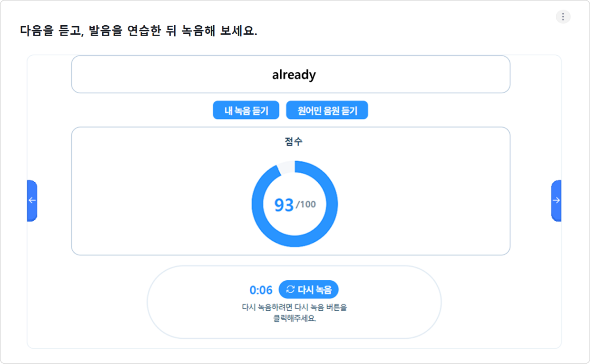This screenshot has width=590, height=364.
Task: Click the /100 maximum score text
Action: point(305,205)
